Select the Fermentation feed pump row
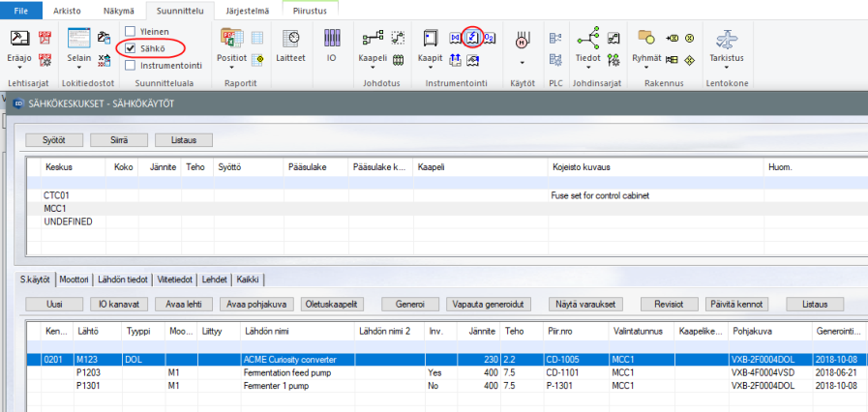The width and height of the screenshot is (868, 412). click(286, 371)
